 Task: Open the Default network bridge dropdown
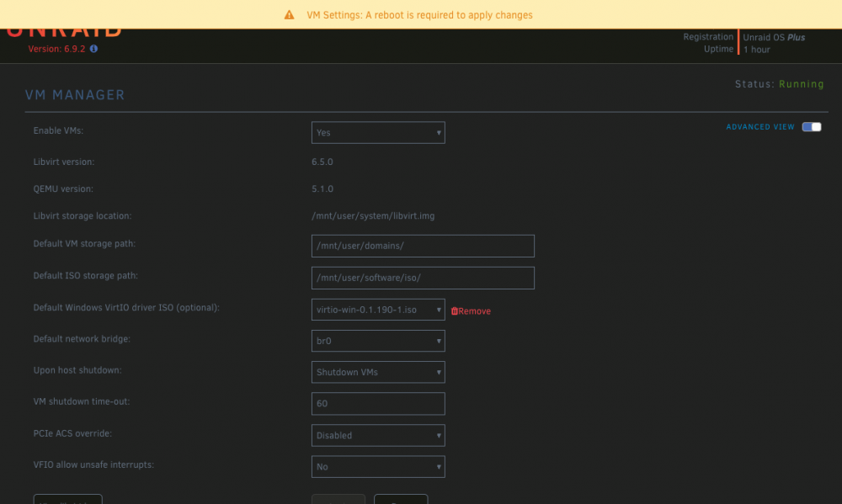378,341
